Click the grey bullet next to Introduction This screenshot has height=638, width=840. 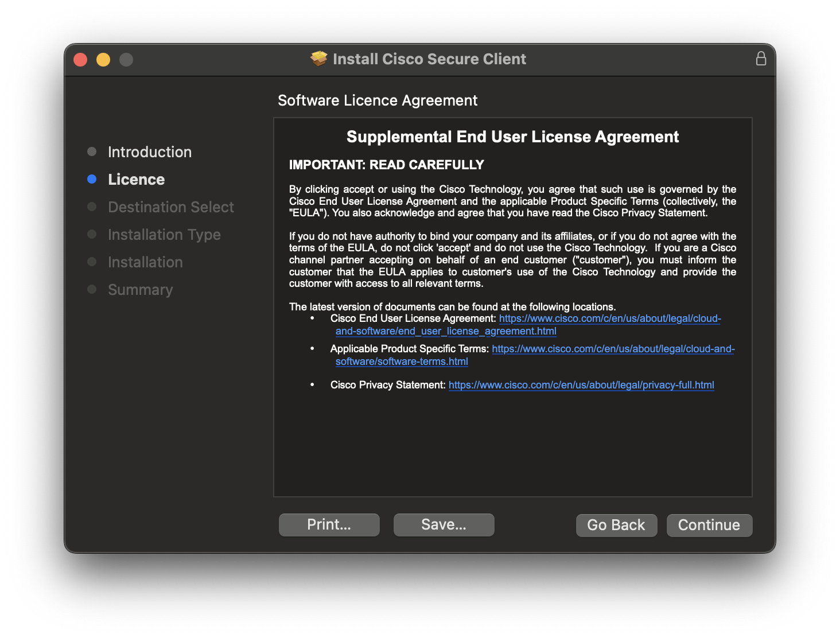92,151
